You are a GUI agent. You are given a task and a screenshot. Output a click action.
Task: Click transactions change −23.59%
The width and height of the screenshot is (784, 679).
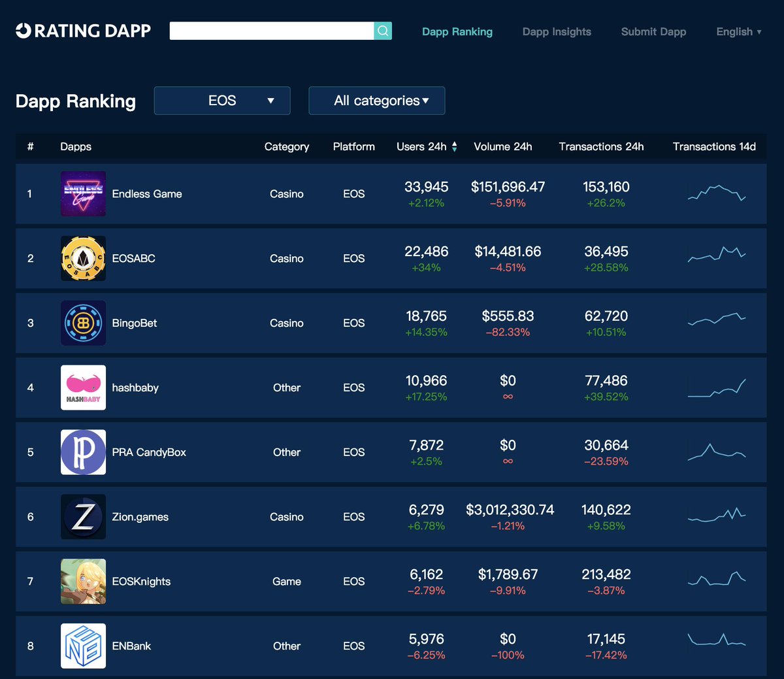click(x=606, y=462)
